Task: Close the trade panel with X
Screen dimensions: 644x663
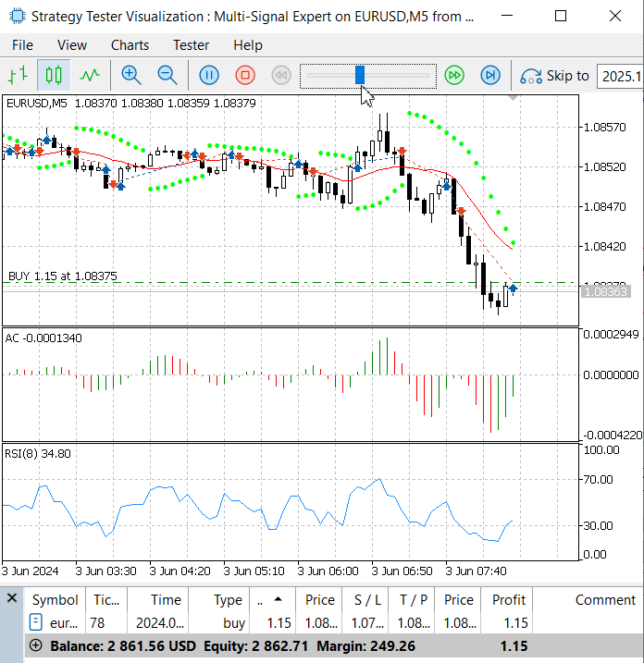Action: [x=12, y=598]
